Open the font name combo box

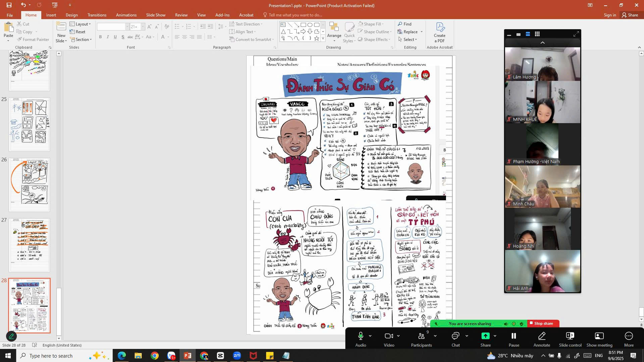point(113,27)
